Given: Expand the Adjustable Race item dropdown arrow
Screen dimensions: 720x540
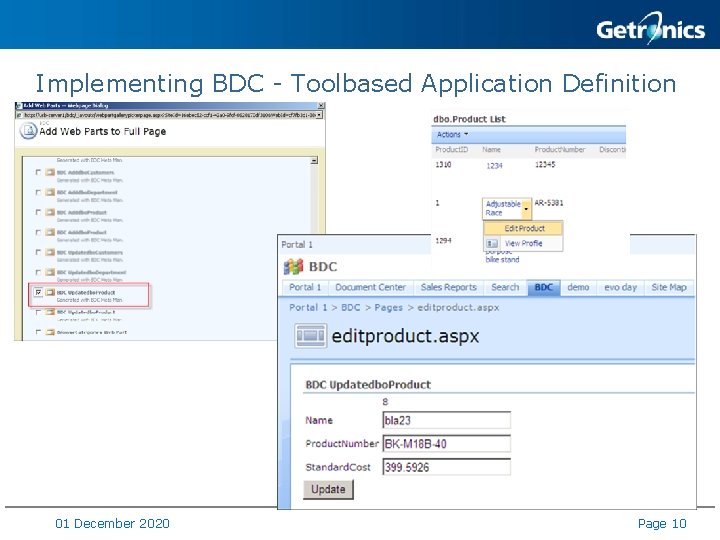Looking at the screenshot, I should [526, 209].
